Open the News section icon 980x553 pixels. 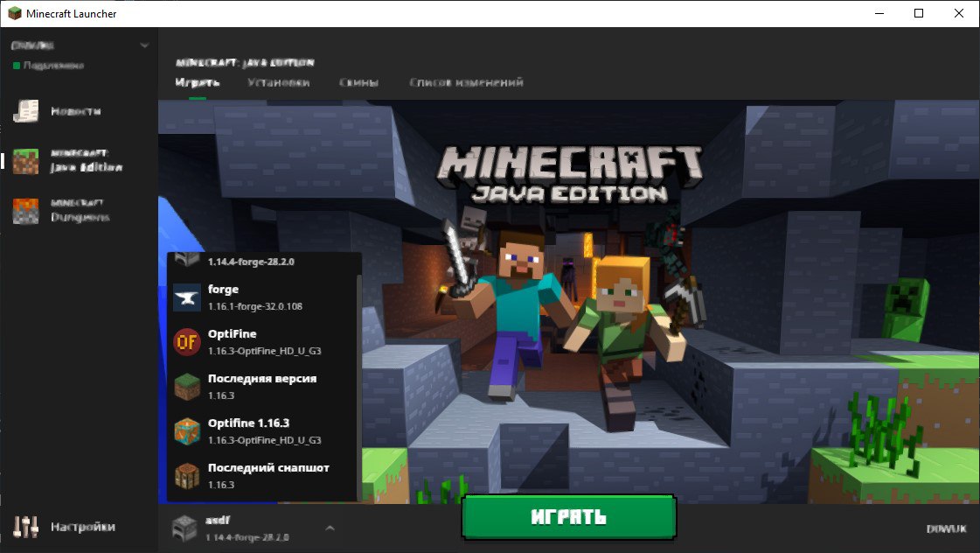coord(25,111)
